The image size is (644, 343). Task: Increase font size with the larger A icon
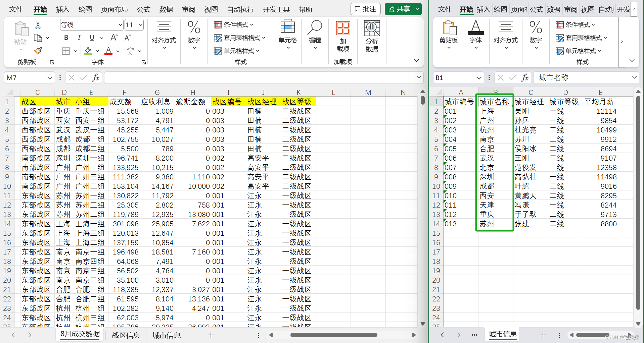coord(114,38)
